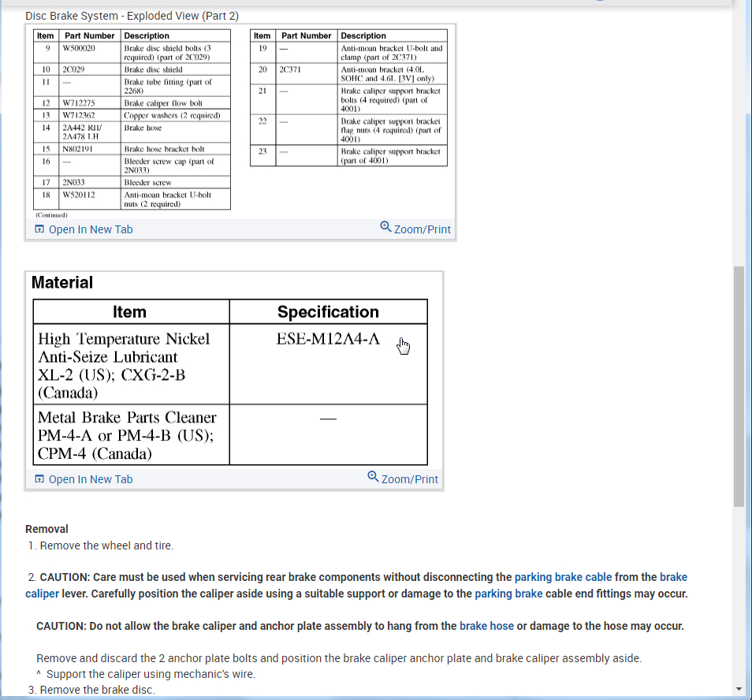The width and height of the screenshot is (752, 700).
Task: Click the vertical scrollbar thumb
Action: 739,386
